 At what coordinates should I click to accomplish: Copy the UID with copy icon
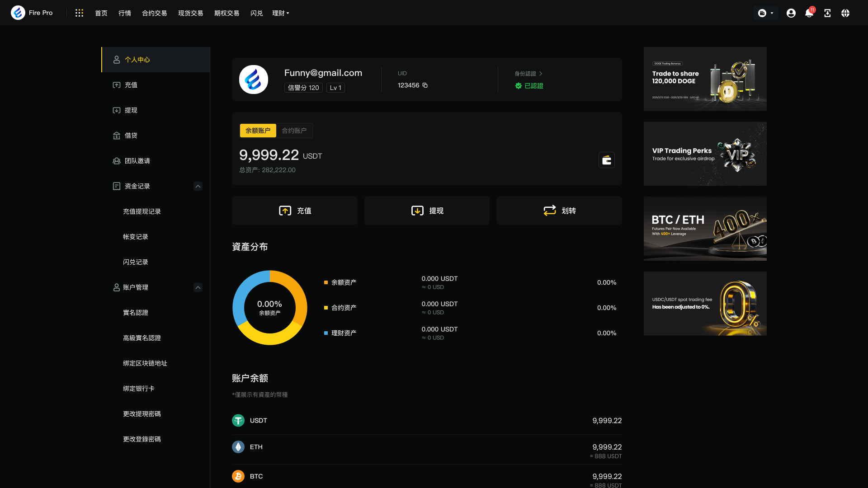click(x=425, y=85)
